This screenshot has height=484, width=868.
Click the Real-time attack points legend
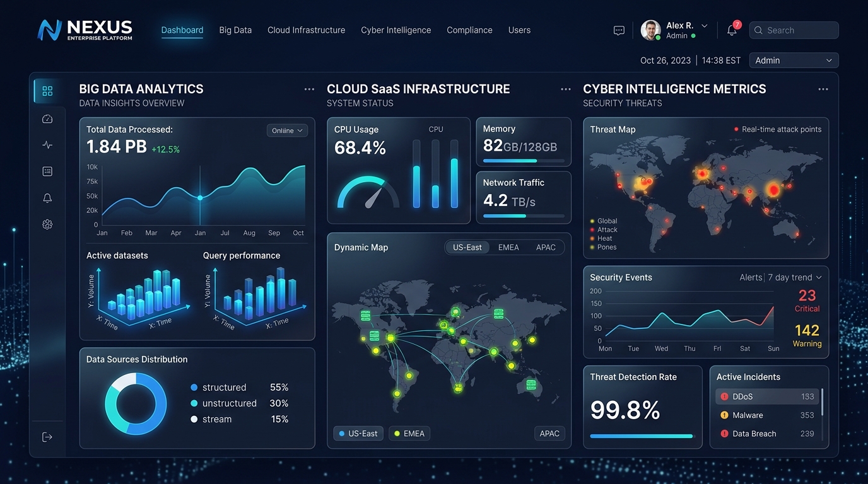pyautogui.click(x=778, y=129)
